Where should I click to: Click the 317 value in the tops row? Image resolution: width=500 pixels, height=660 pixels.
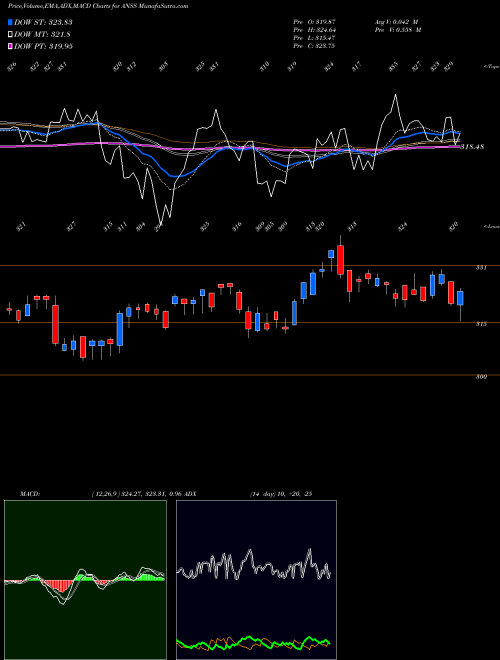click(x=356, y=67)
